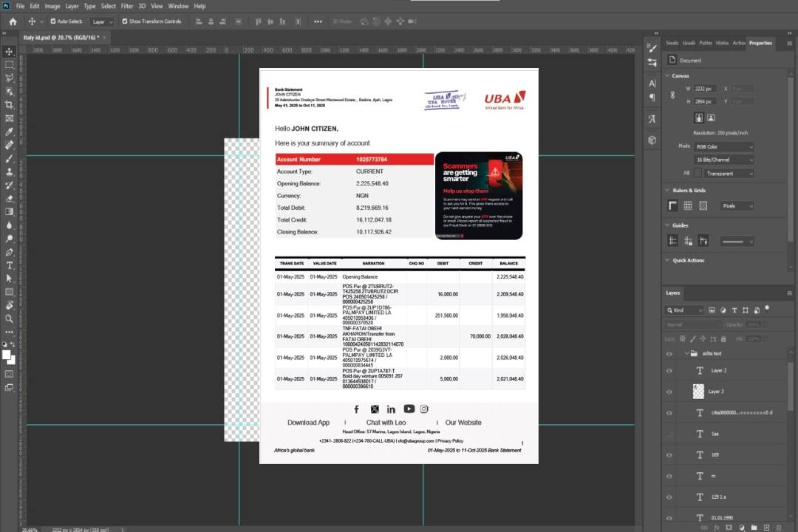Open the Filter menu

tap(127, 6)
